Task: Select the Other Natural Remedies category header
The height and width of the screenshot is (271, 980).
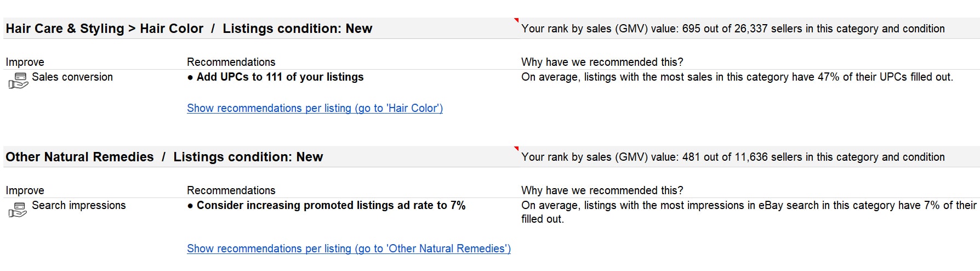Action: [164, 157]
